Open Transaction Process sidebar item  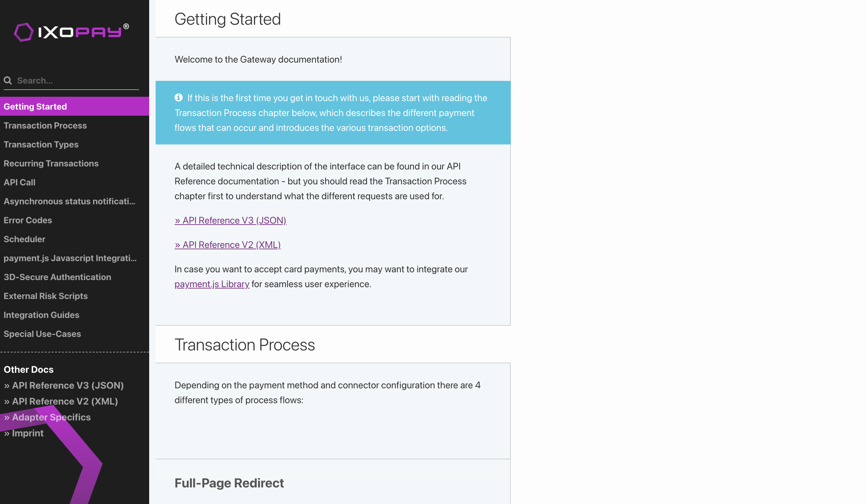(74, 125)
